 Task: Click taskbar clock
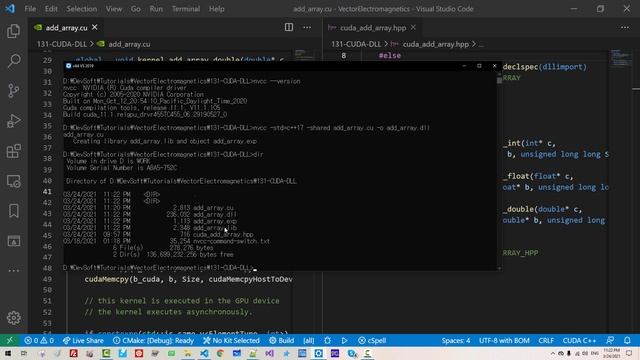point(611,353)
